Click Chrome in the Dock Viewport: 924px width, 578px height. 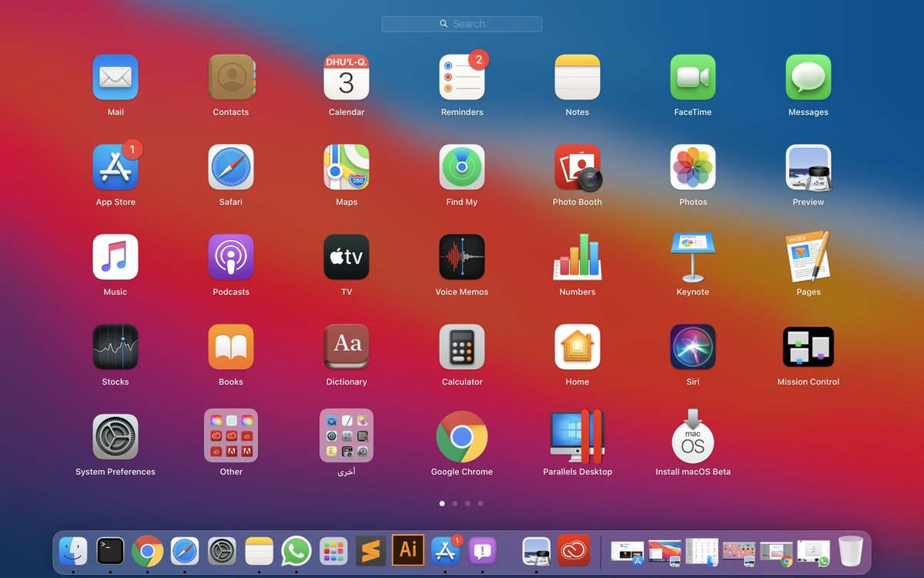click(148, 551)
